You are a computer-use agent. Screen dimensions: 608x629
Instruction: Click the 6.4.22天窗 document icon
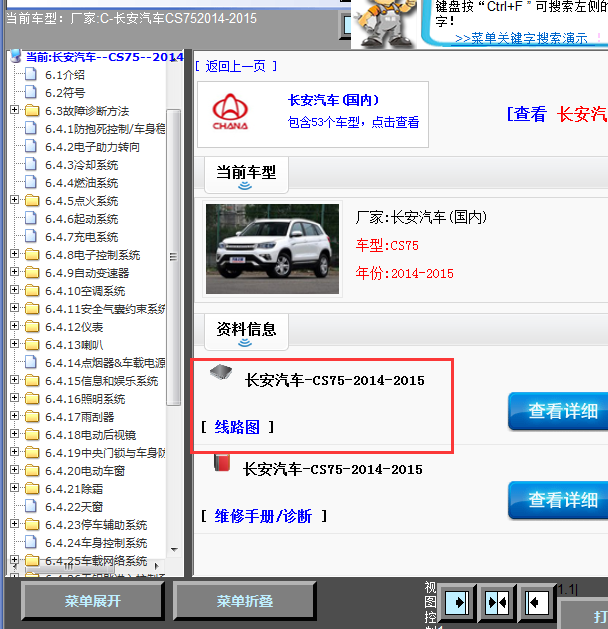click(x=31, y=506)
